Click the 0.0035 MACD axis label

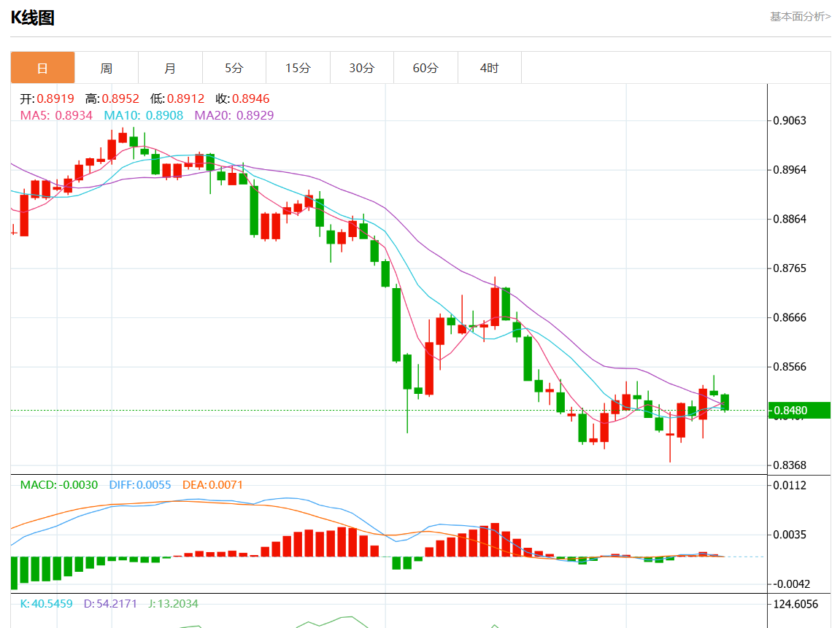click(790, 535)
